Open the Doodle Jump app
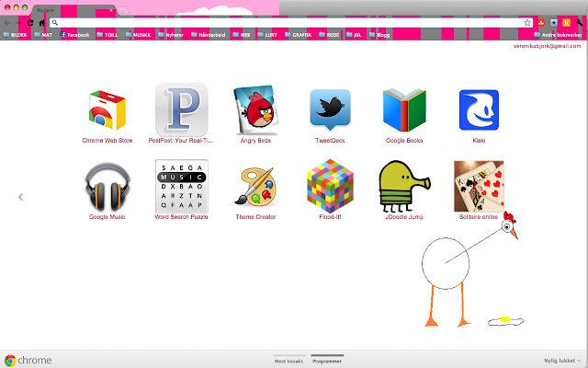Image resolution: width=588 pixels, height=368 pixels. [404, 186]
